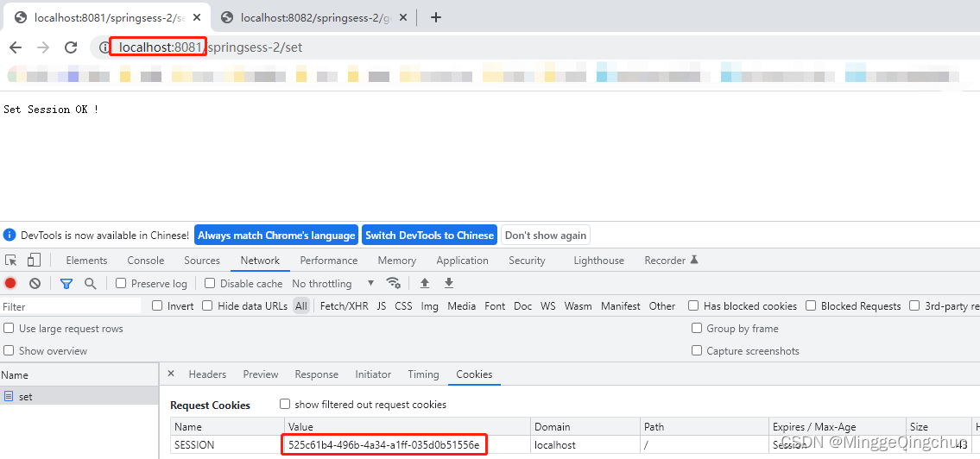The image size is (980, 459).
Task: Show the request Response tab
Action: pyautogui.click(x=316, y=374)
